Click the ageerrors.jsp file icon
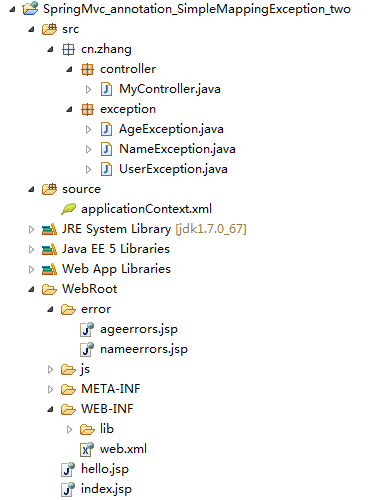 pyautogui.click(x=87, y=329)
